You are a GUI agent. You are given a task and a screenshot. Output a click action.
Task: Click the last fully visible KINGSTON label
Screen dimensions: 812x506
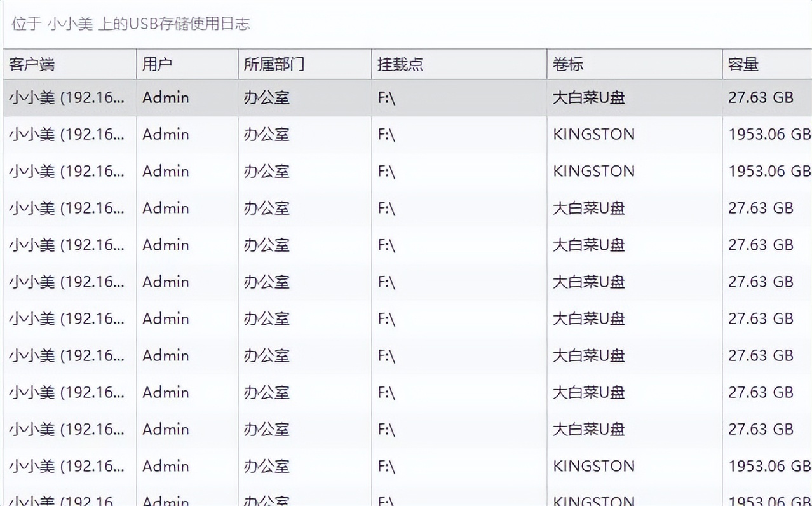(x=593, y=467)
